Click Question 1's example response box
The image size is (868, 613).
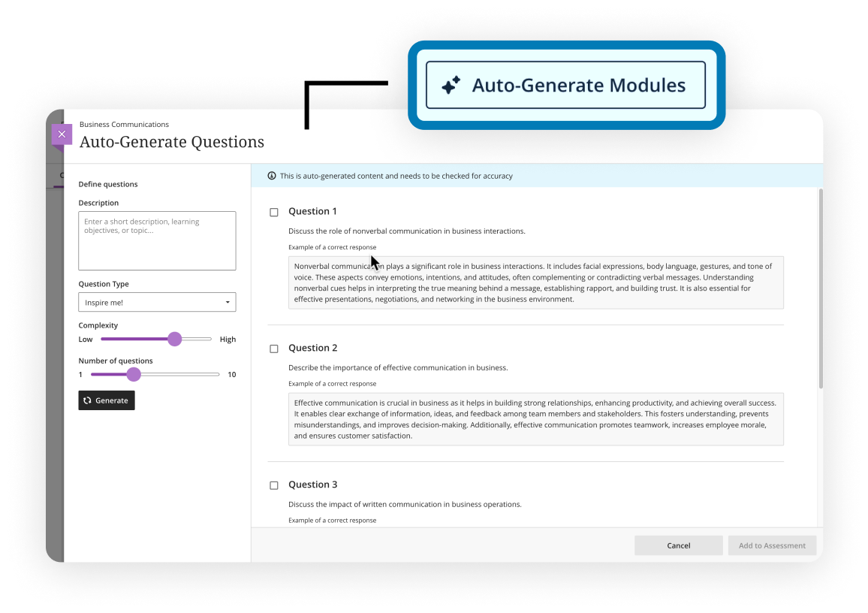click(535, 282)
